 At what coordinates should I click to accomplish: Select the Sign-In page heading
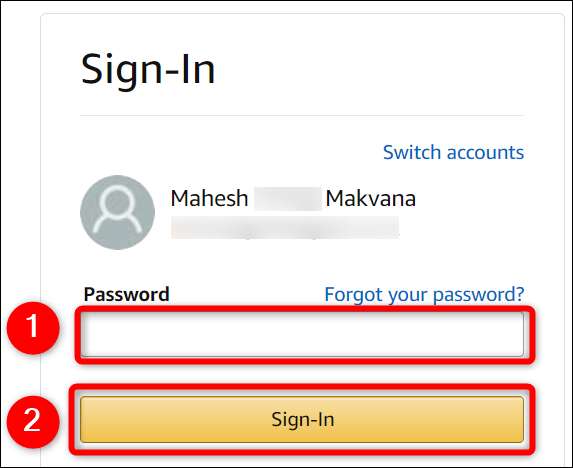coord(148,70)
